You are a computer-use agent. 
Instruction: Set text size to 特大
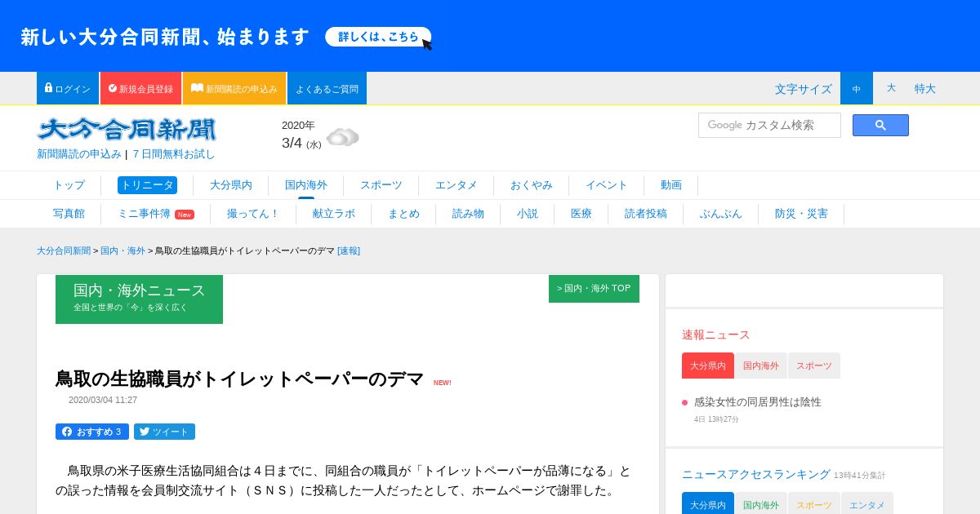925,88
